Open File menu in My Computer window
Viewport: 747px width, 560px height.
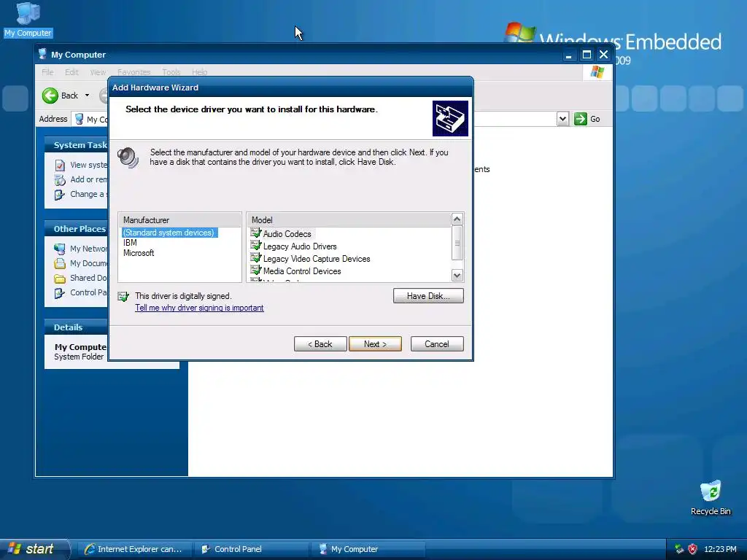47,72
